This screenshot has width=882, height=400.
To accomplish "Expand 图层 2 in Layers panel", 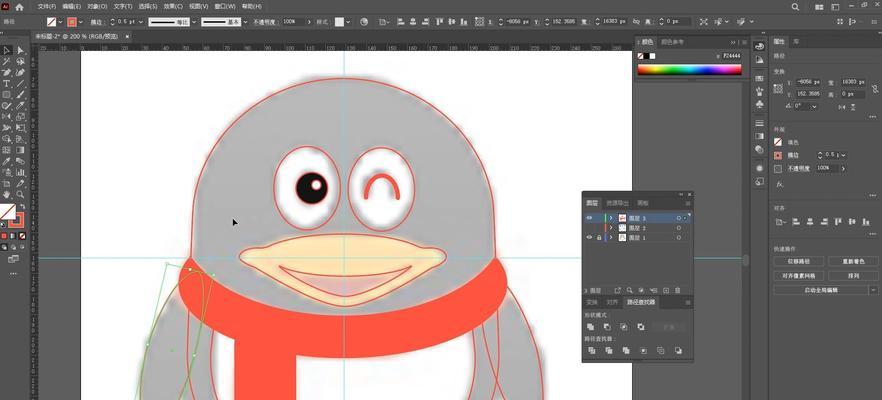I will tap(611, 228).
